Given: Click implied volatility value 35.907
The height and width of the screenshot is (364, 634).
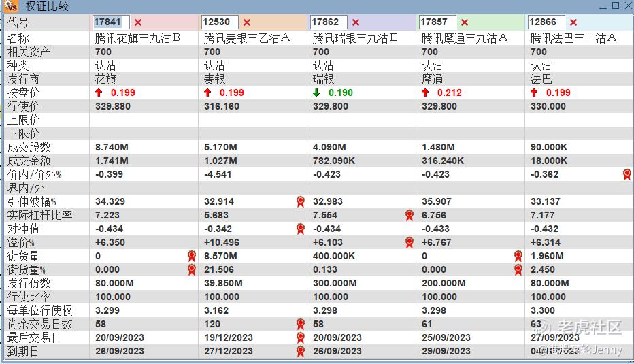Looking at the screenshot, I should click(436, 201).
